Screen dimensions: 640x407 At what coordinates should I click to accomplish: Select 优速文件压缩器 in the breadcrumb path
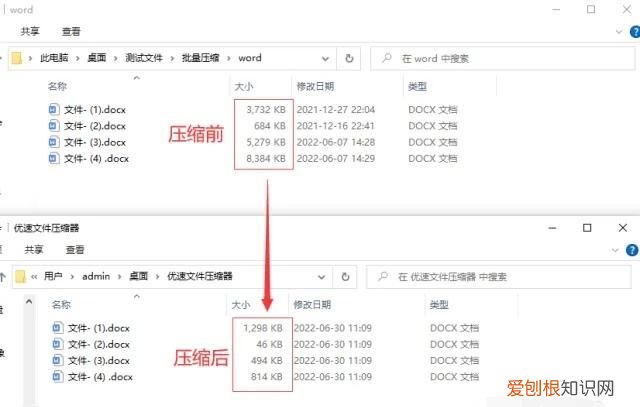point(200,276)
